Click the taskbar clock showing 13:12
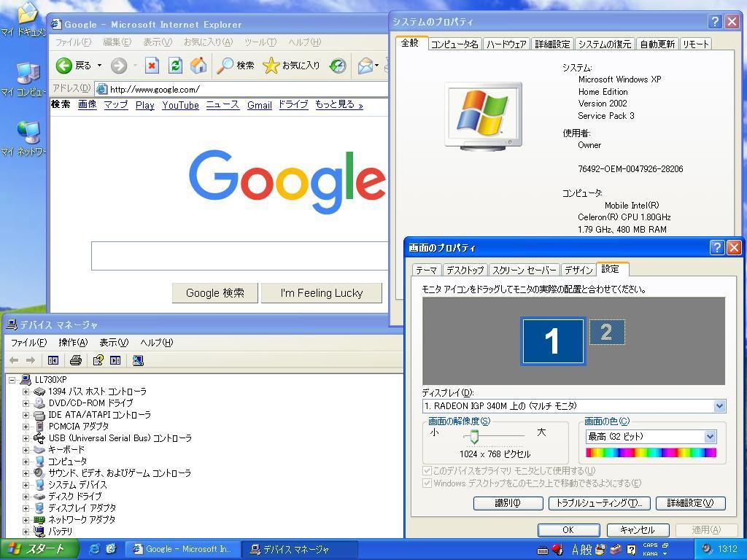The height and width of the screenshot is (560, 747). point(727,549)
